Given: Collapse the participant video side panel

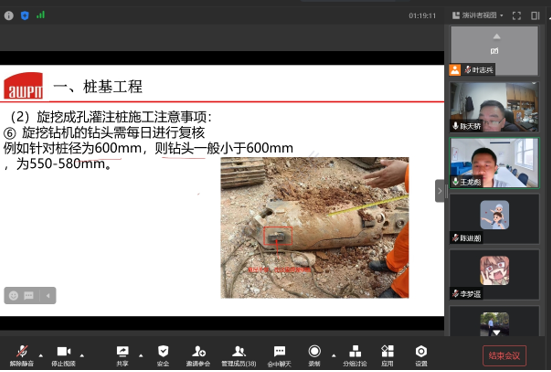Looking at the screenshot, I should click(x=439, y=191).
